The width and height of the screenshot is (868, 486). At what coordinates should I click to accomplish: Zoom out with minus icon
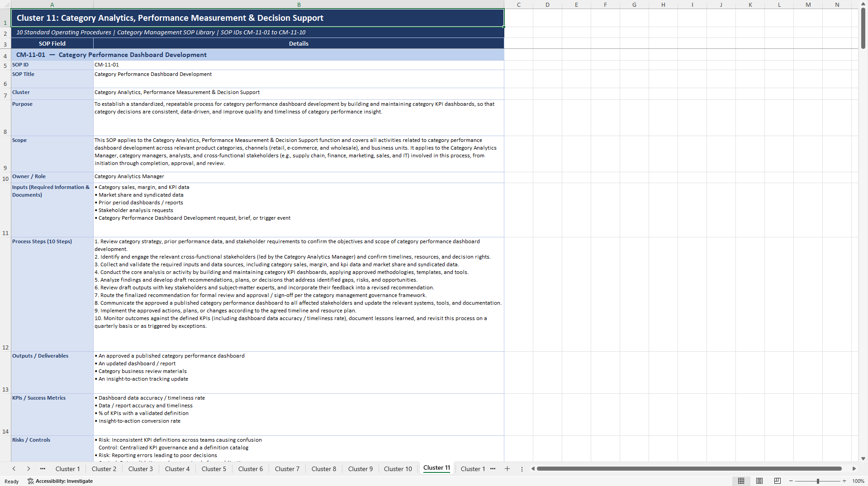pyautogui.click(x=791, y=481)
